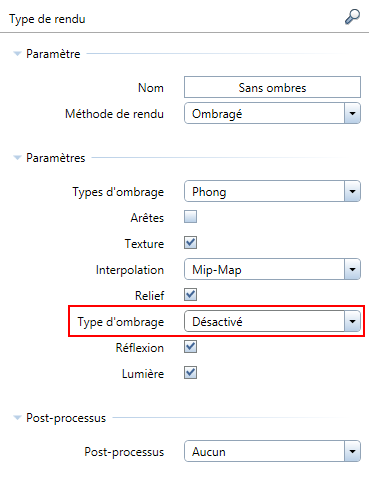Click the arrow button beside Mip-Map
The height and width of the screenshot is (485, 369).
[x=352, y=269]
